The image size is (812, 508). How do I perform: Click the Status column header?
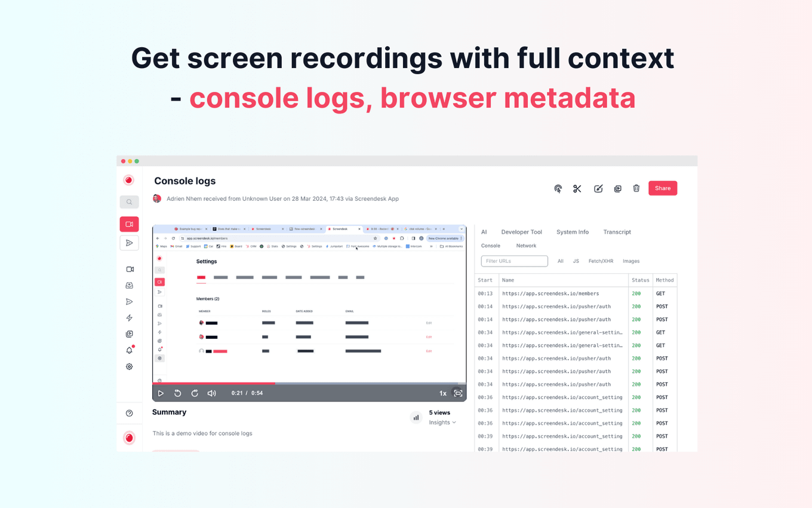pyautogui.click(x=641, y=280)
